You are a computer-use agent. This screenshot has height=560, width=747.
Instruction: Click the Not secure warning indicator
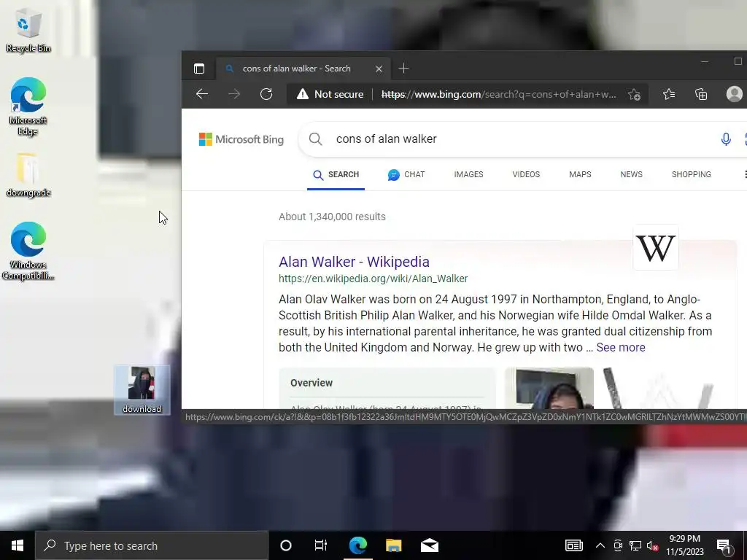(x=330, y=94)
